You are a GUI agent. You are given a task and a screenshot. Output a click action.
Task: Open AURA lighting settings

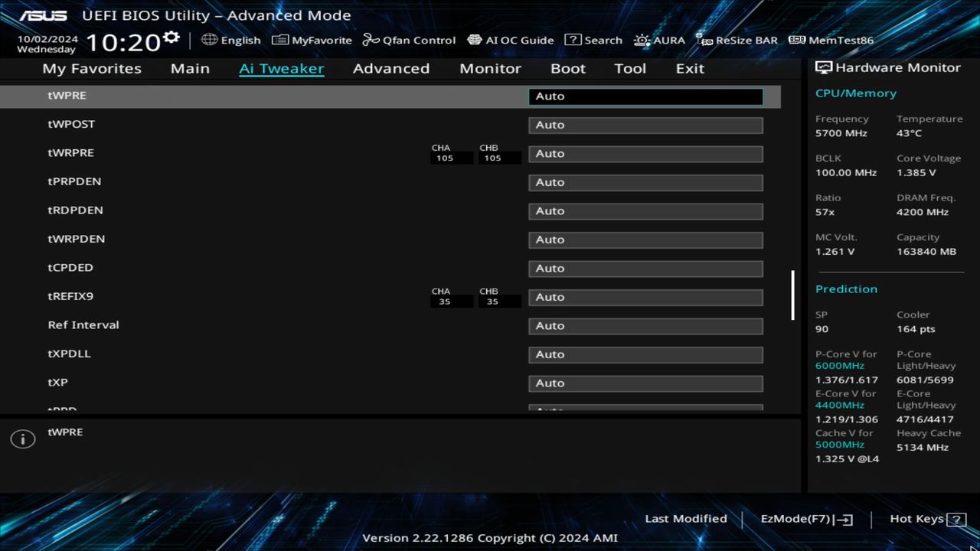click(659, 40)
